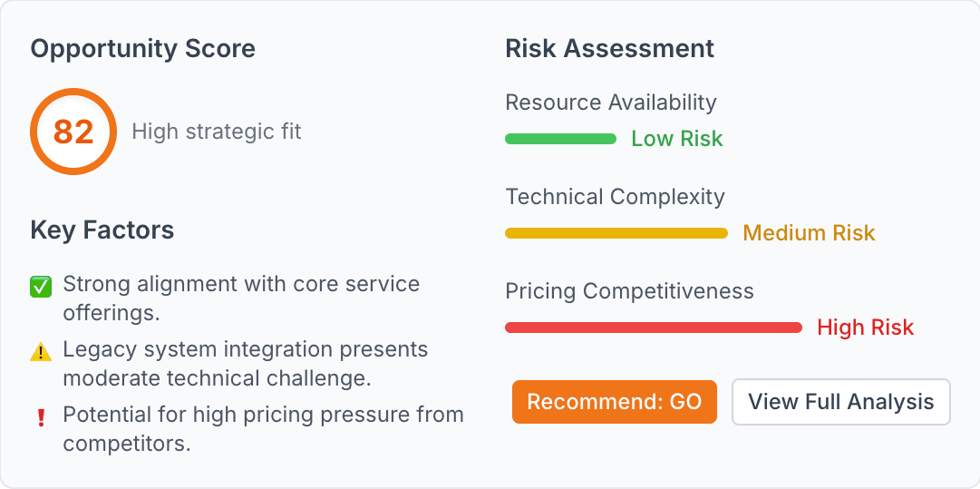The height and width of the screenshot is (489, 980).
Task: Click the Key Factors heading
Action: coord(102,230)
